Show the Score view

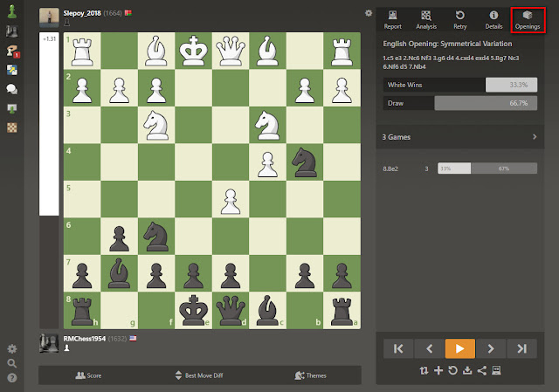pos(88,375)
